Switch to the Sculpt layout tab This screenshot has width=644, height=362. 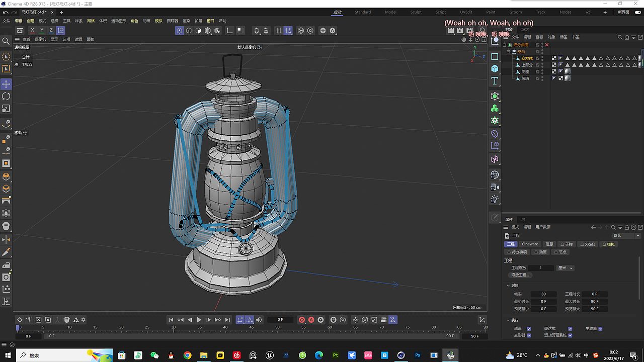click(416, 12)
